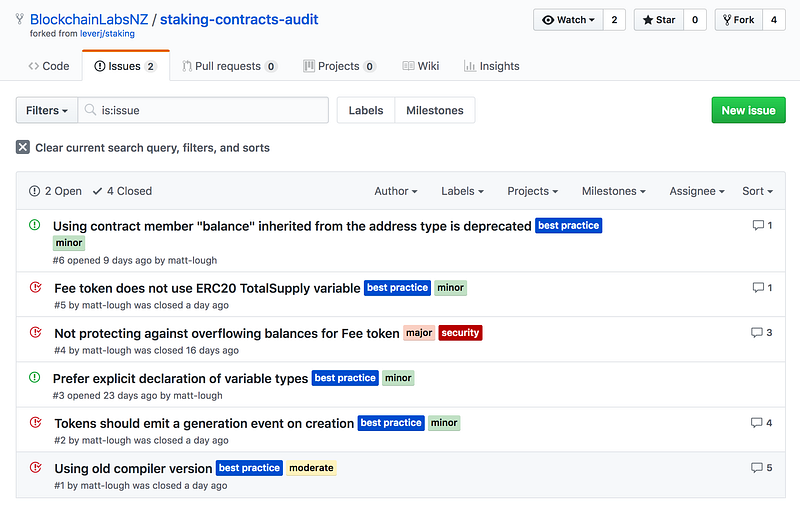This screenshot has height=510, width=800.
Task: Open the Labels page button
Action: tap(366, 110)
